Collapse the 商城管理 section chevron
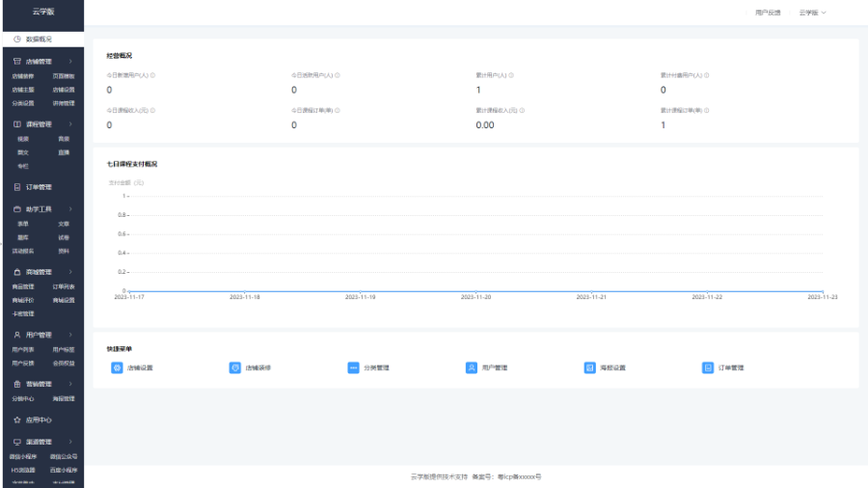Viewport: 868px width, 488px height. [x=70, y=272]
